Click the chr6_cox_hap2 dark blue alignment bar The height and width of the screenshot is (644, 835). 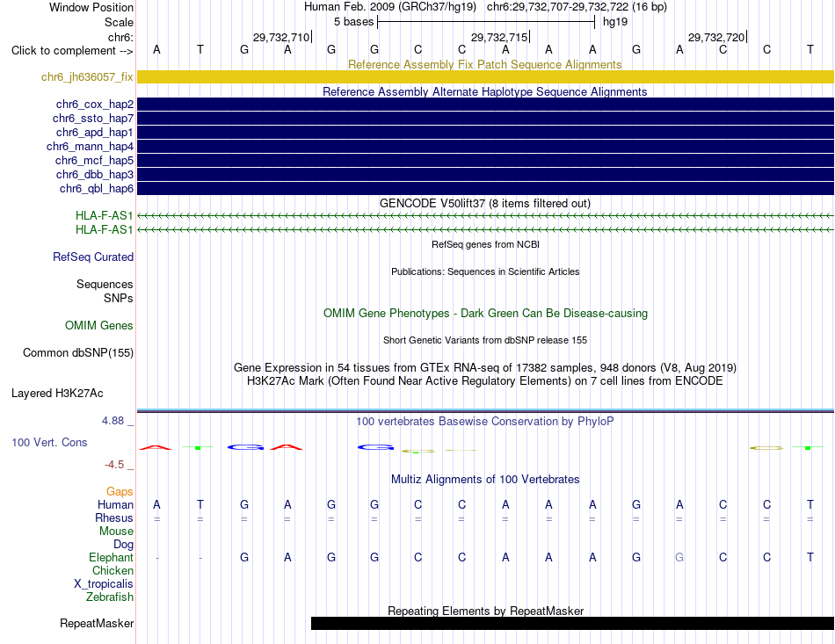coord(485,104)
